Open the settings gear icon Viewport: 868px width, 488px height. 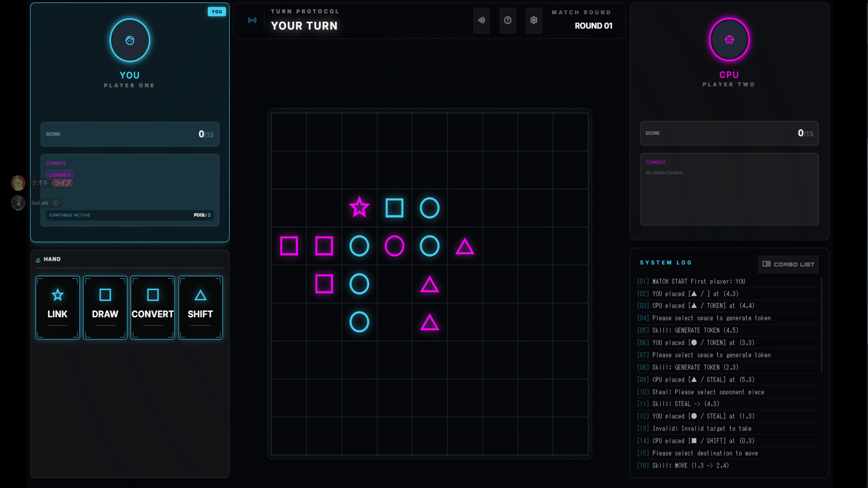coord(534,20)
